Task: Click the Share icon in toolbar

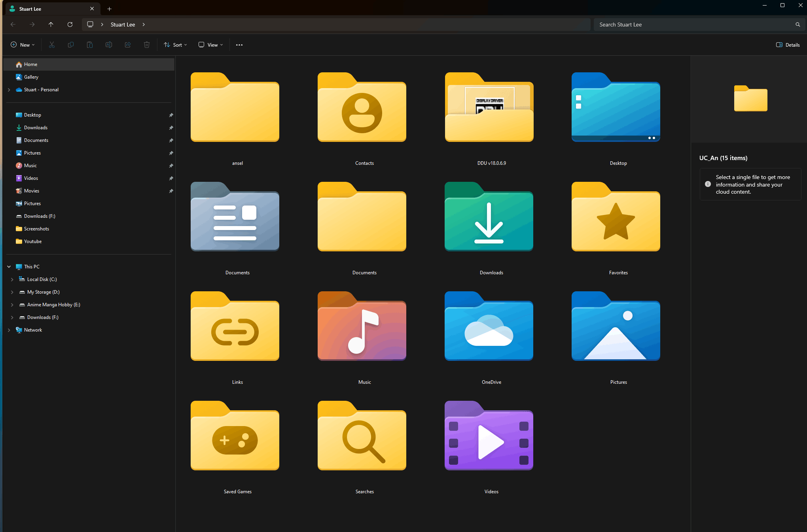Action: coord(128,45)
